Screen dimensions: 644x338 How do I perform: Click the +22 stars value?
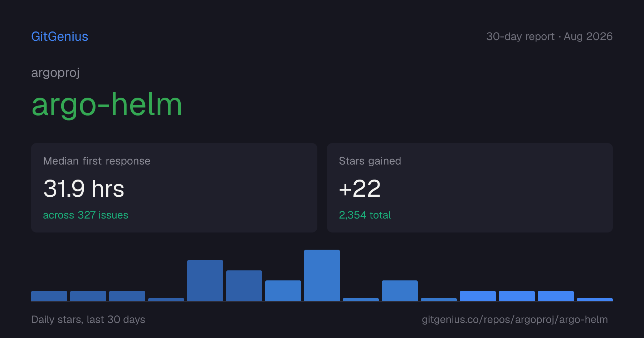click(x=360, y=188)
